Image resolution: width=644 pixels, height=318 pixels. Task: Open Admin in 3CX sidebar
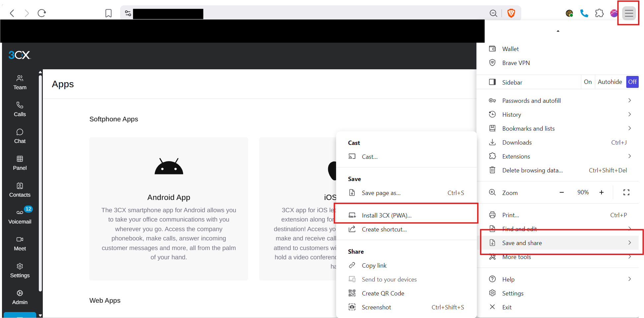pyautogui.click(x=20, y=297)
